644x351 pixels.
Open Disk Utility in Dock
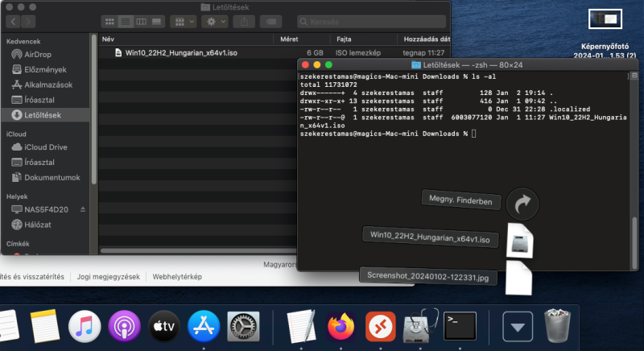420,326
